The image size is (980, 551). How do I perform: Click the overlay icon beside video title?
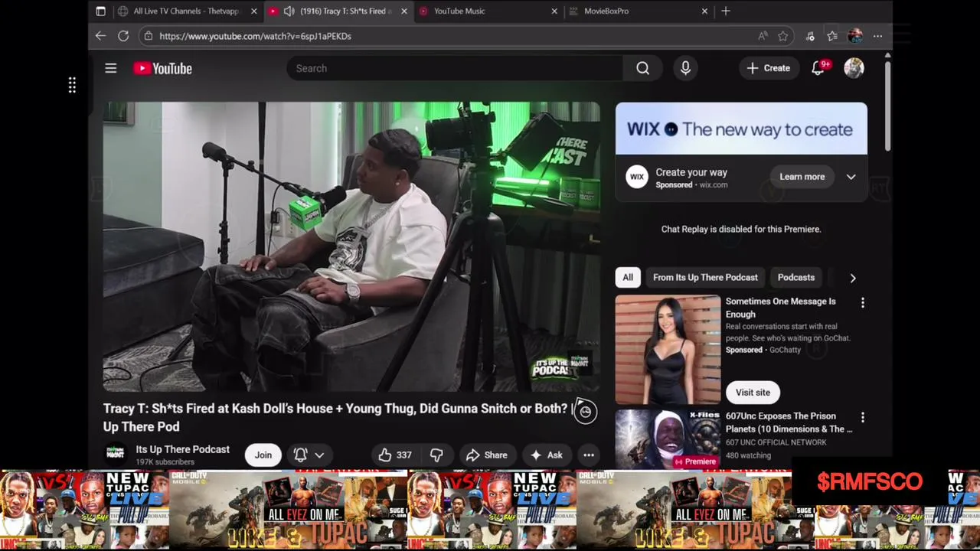pos(585,412)
